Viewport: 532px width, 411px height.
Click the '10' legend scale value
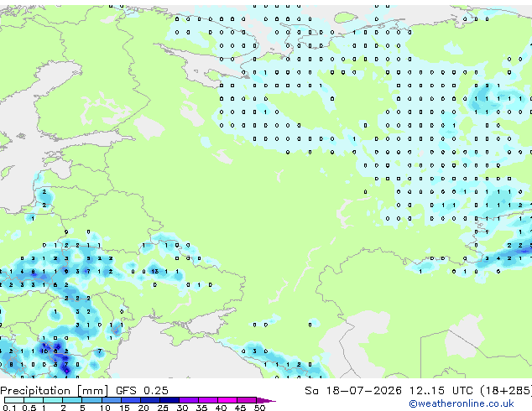pyautogui.click(x=105, y=408)
